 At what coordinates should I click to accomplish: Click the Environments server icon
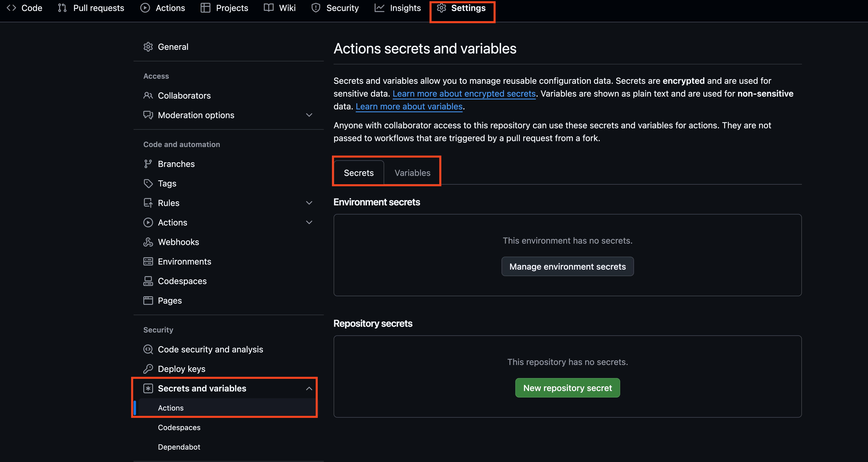point(148,262)
